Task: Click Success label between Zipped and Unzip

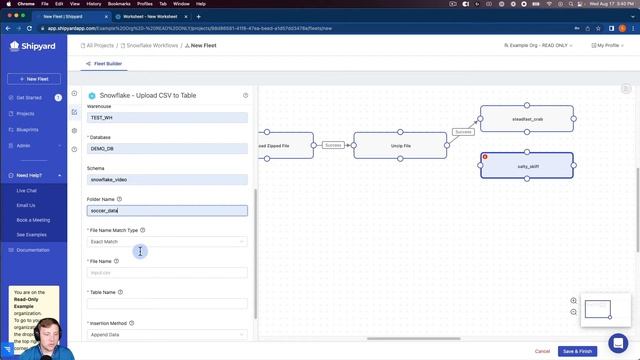Action: pos(333,145)
